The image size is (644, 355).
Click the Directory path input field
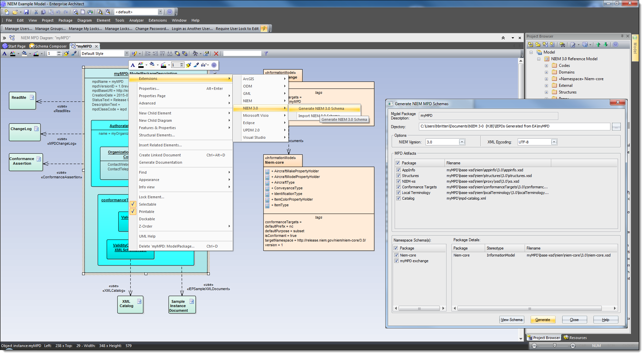514,126
